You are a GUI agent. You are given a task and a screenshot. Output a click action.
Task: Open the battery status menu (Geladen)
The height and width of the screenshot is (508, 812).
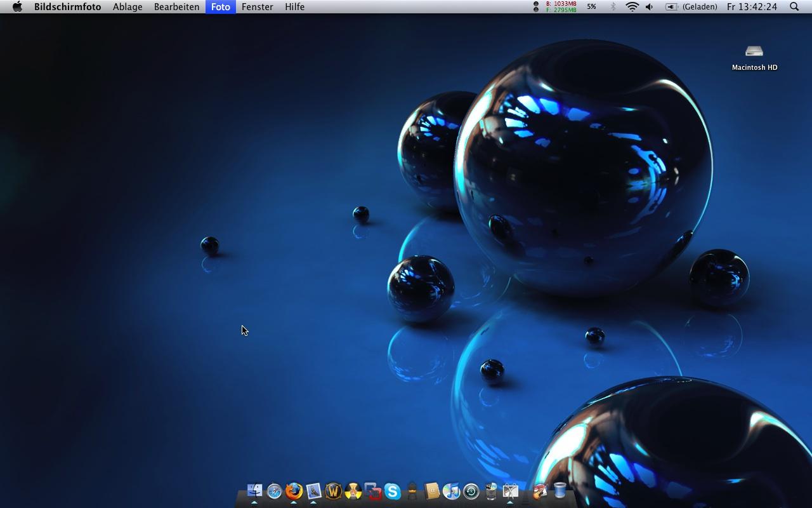tap(691, 6)
